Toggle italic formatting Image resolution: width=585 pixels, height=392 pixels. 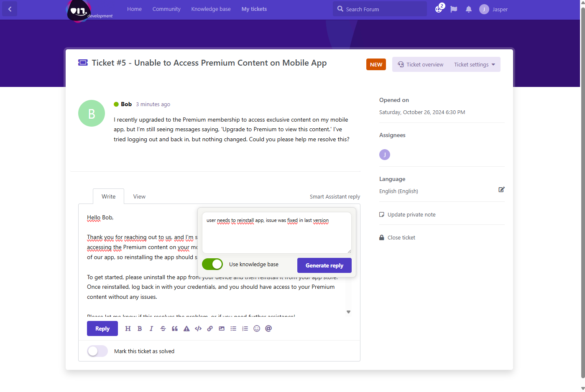pyautogui.click(x=151, y=328)
